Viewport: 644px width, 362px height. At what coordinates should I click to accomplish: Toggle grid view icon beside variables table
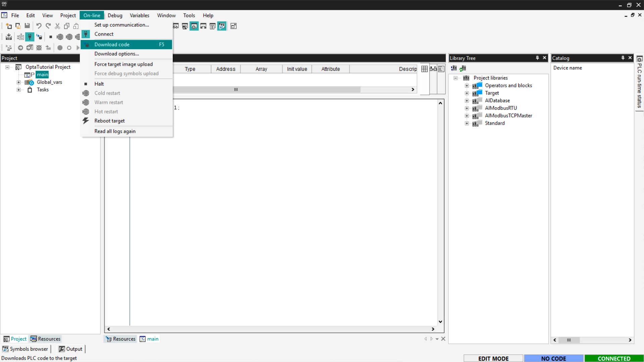(424, 69)
